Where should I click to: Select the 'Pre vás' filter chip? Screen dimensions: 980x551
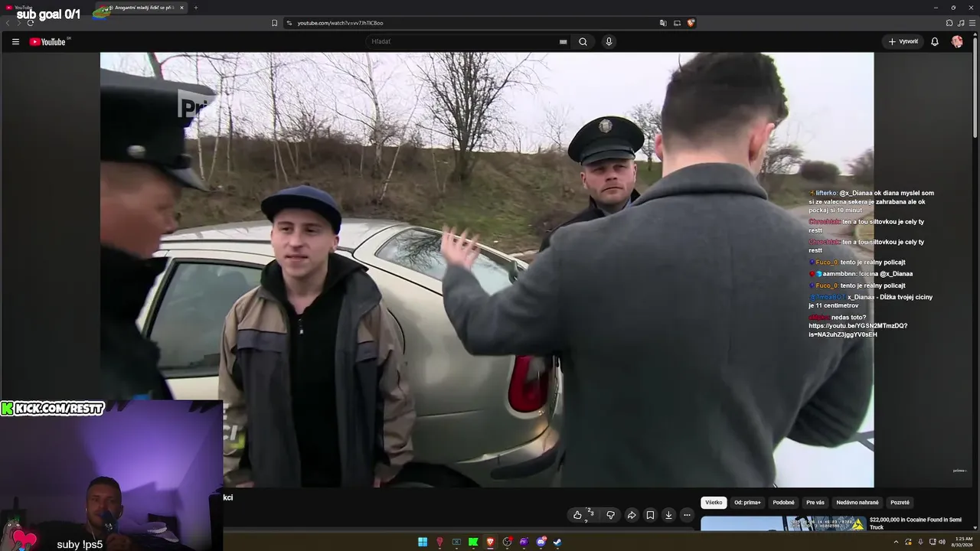click(x=815, y=503)
